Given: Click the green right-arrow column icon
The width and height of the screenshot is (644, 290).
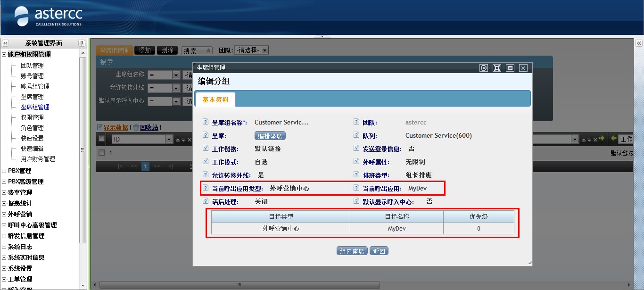Looking at the screenshot, I should pos(602,139).
